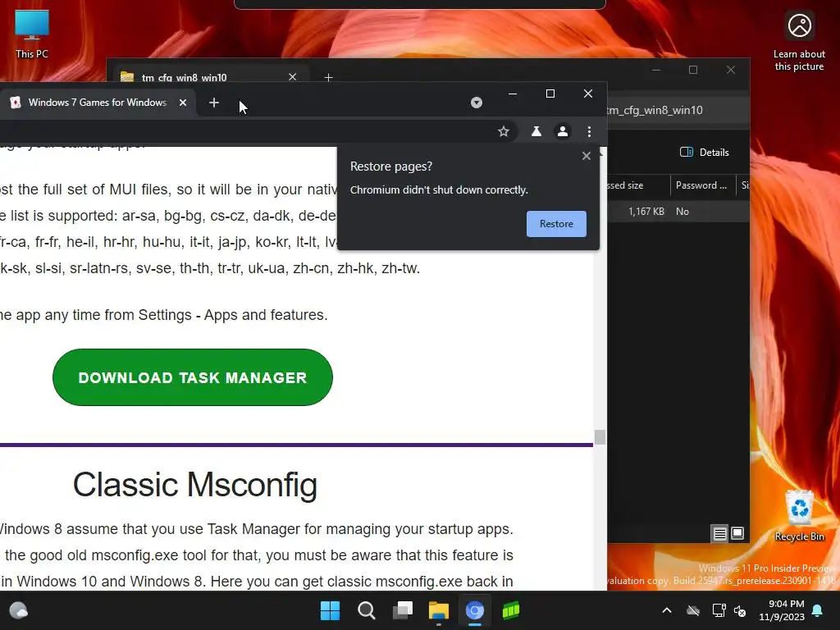Open a new Chromium tab

pos(214,103)
